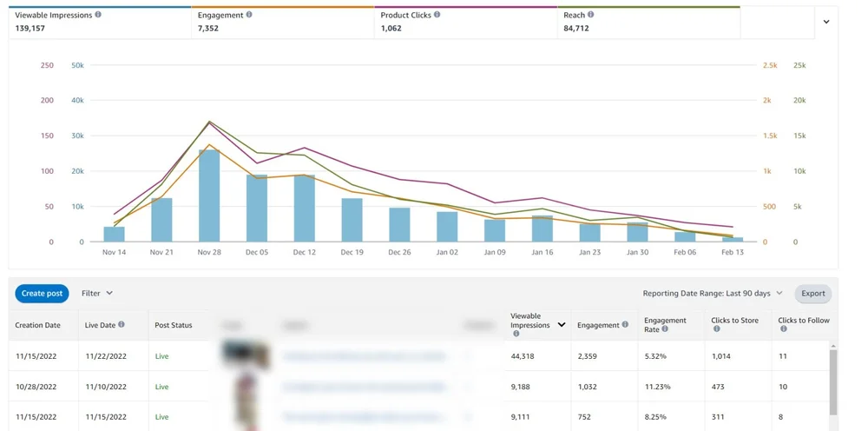Click info icon under Viewable Impressions column header

coord(516,334)
